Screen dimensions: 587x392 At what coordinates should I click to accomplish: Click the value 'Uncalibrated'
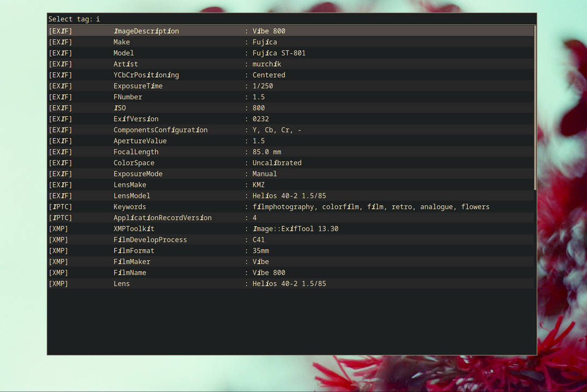pos(277,162)
